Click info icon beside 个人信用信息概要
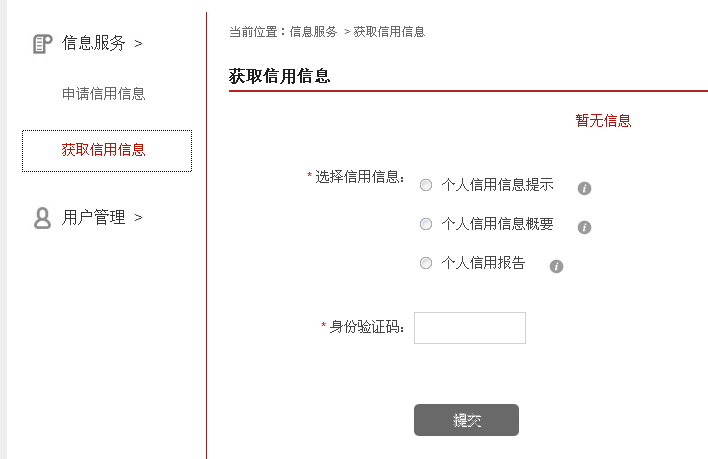This screenshot has height=459, width=708. 585,227
